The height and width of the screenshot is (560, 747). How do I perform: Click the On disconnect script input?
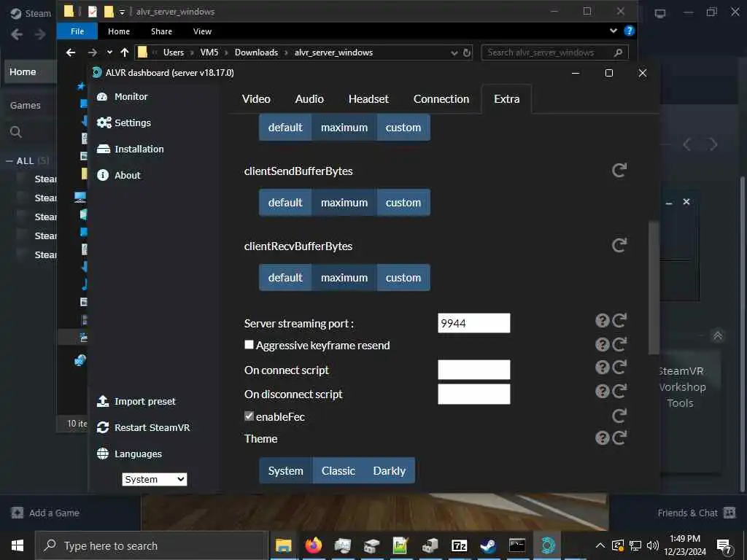[x=474, y=394]
